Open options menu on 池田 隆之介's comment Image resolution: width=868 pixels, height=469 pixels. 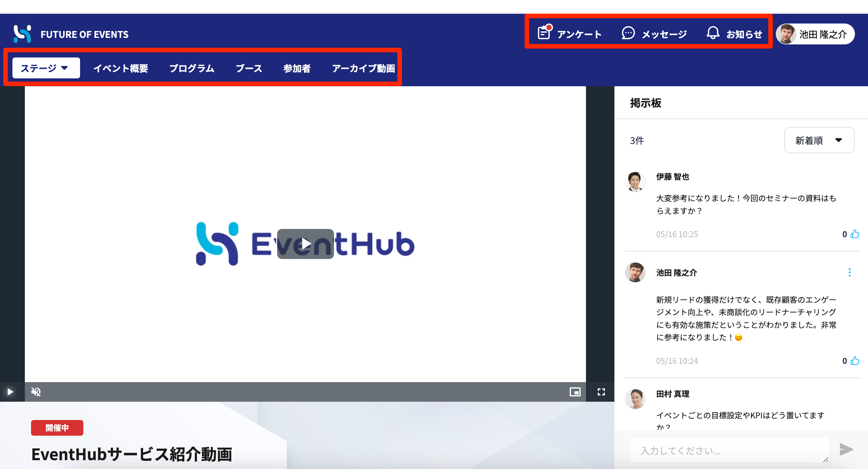click(x=849, y=272)
